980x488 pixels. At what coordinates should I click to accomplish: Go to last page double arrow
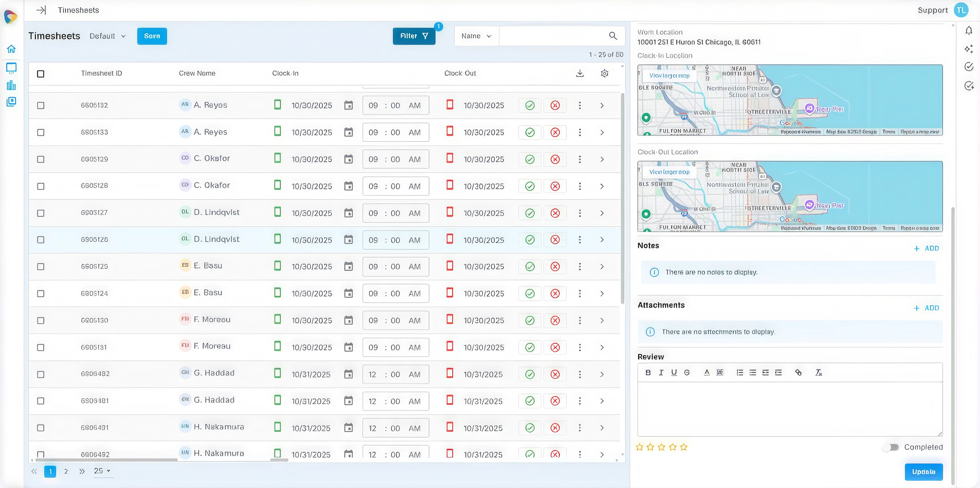(x=82, y=472)
